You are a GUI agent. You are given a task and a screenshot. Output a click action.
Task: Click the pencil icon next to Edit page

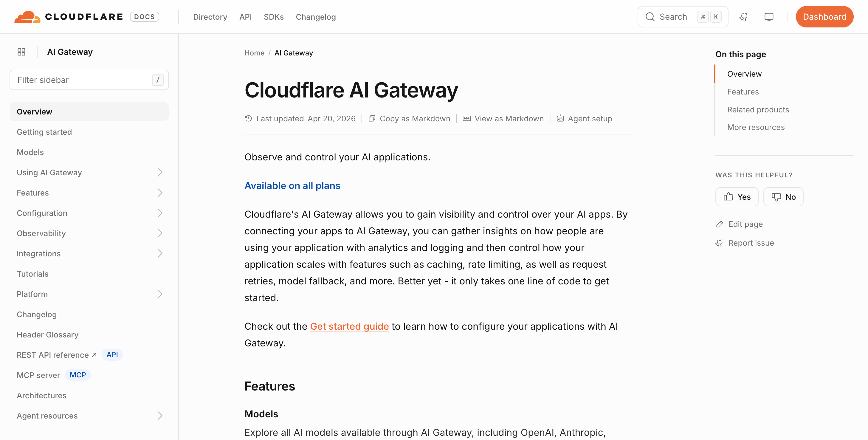[x=719, y=224]
